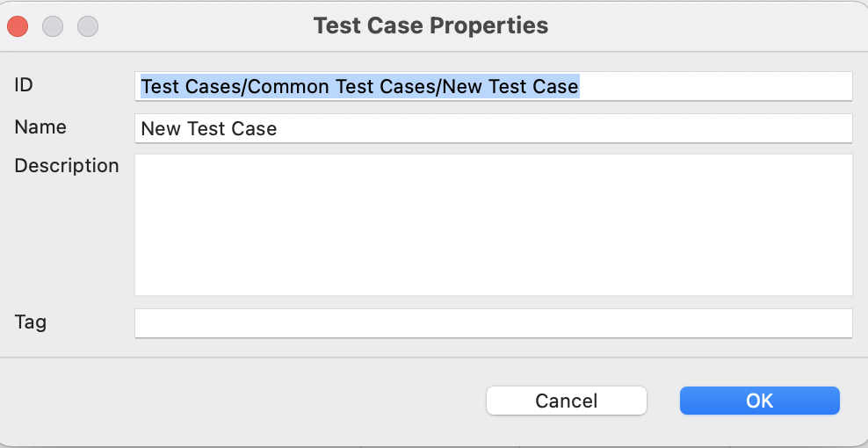Click inside the Description text area
This screenshot has width=868, height=448.
point(492,224)
